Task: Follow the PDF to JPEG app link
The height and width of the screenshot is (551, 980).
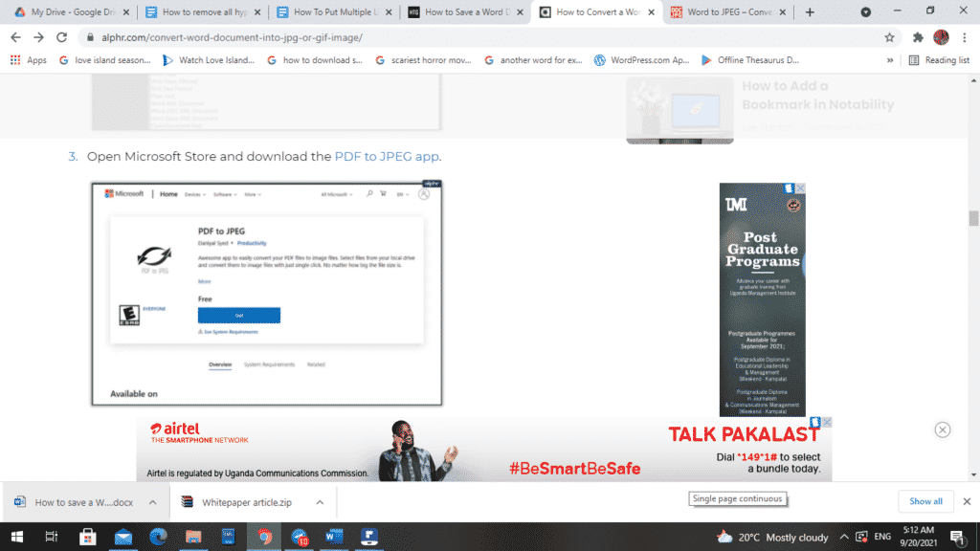Action: pos(386,156)
